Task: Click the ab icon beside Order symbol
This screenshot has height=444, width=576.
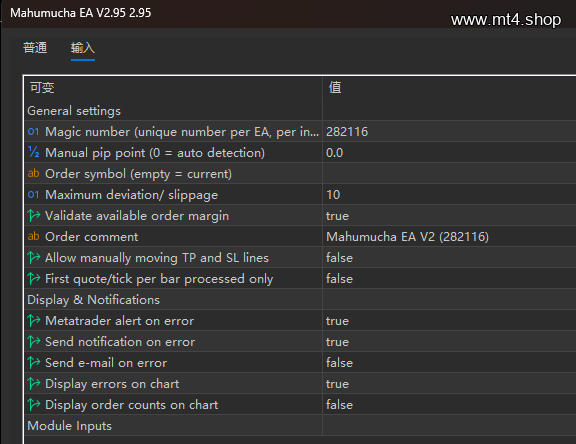Action: (33, 173)
